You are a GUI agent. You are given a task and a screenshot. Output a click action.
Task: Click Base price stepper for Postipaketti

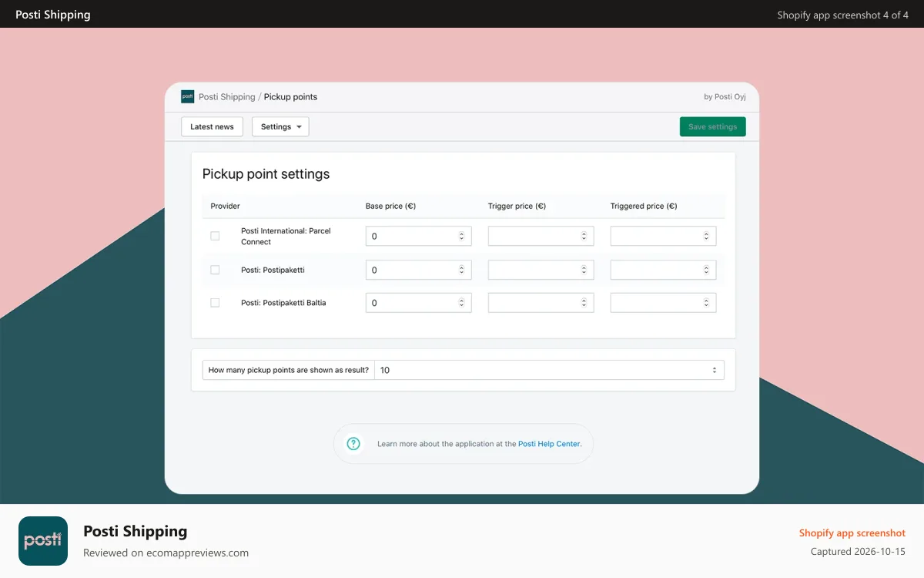click(x=462, y=270)
